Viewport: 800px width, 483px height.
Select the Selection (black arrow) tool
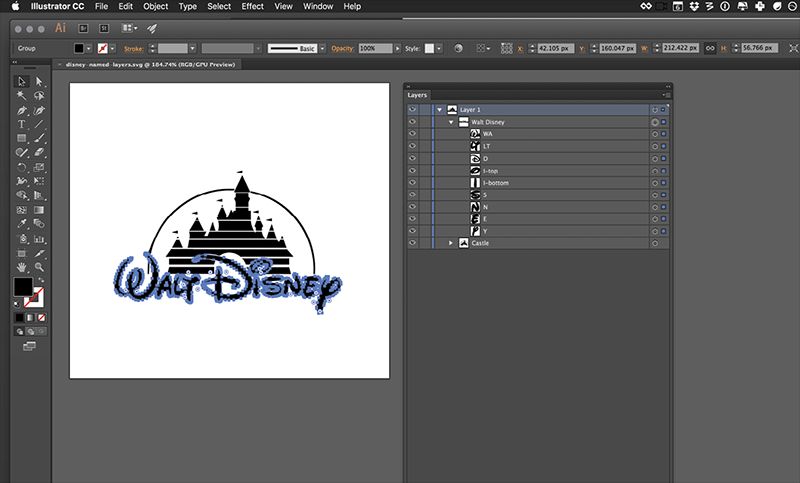point(21,82)
